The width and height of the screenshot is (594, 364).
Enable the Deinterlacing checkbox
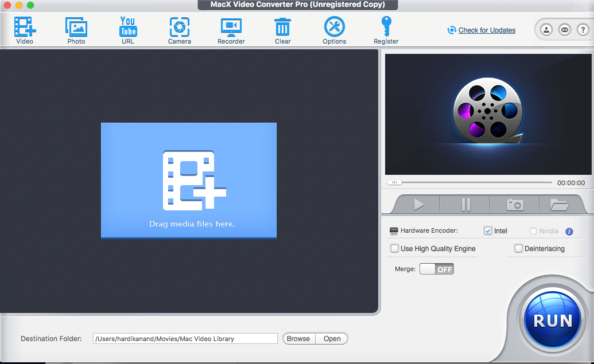(x=518, y=249)
